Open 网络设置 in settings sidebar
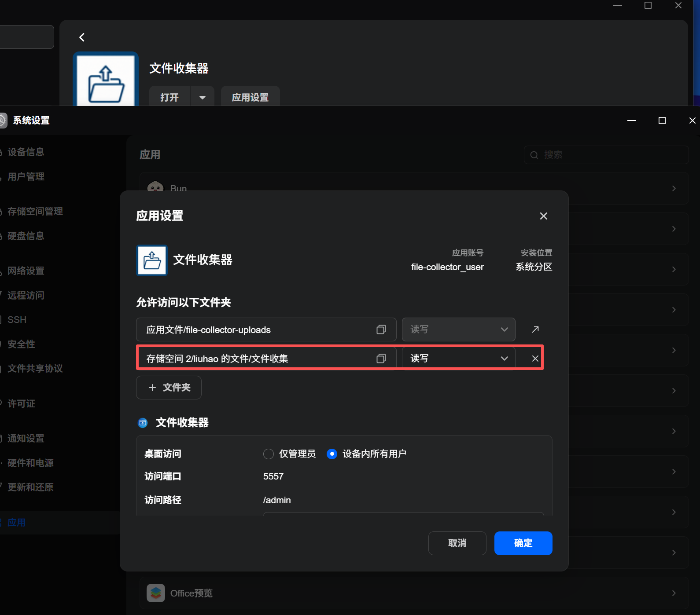 pos(26,271)
